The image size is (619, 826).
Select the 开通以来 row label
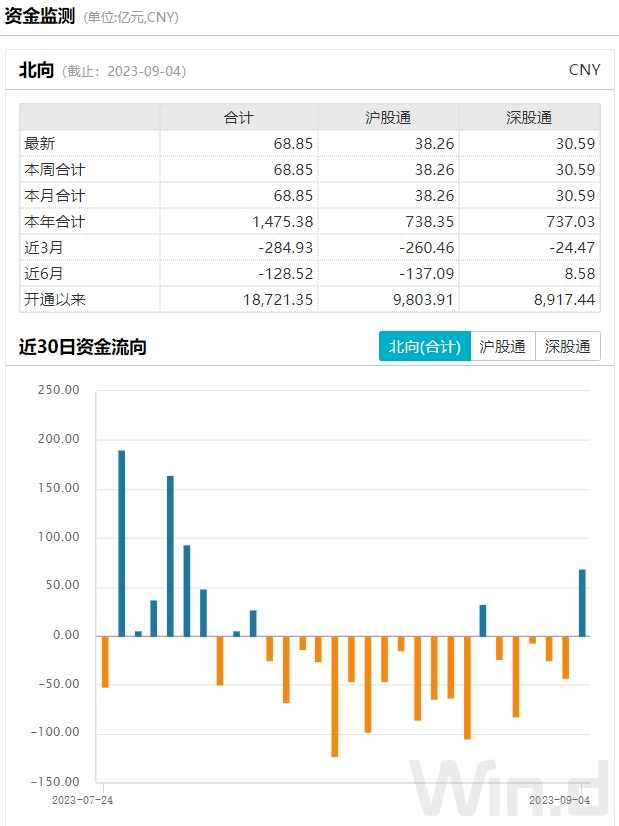coord(54,300)
